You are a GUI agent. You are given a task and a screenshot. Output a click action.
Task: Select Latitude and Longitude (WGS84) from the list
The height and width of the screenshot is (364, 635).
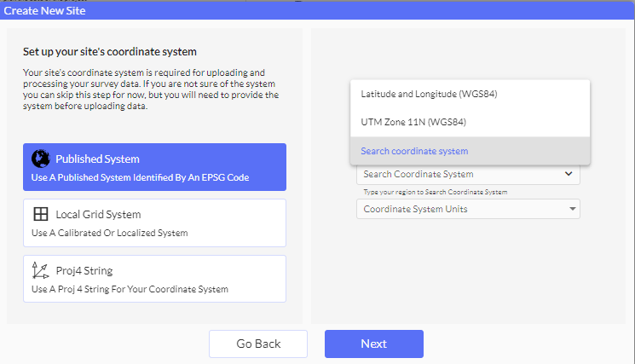[429, 94]
